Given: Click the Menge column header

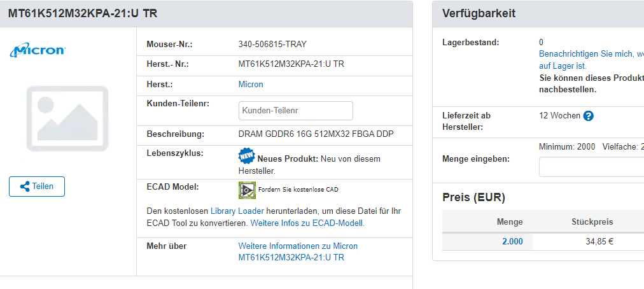Looking at the screenshot, I should [510, 222].
